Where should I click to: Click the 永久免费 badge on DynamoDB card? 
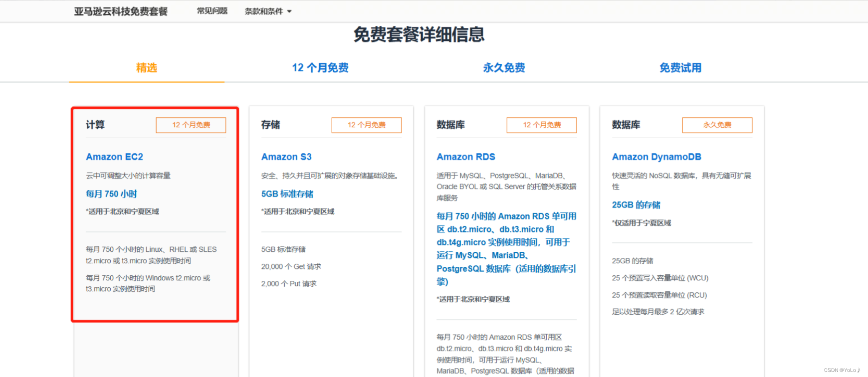[x=717, y=125]
